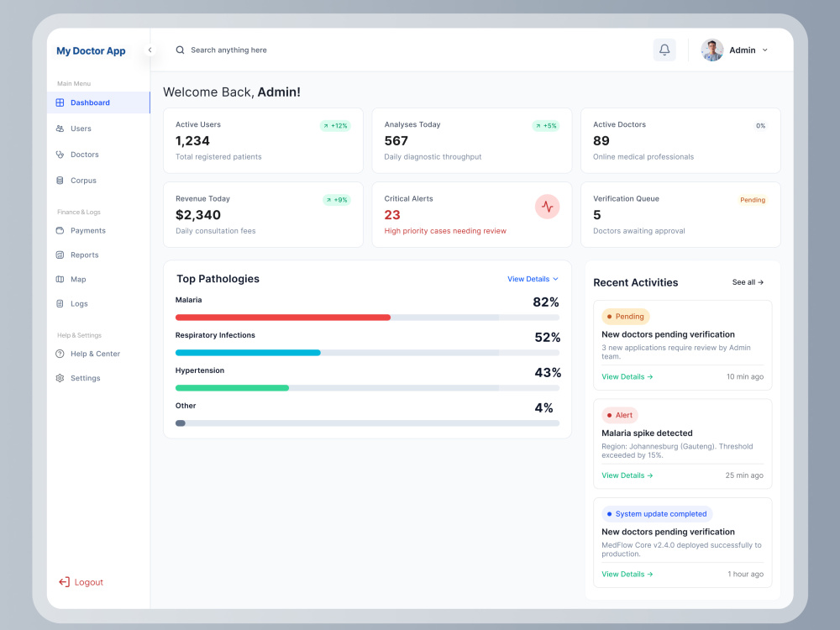Expand the View Details dropdown in Top Pathologies

(x=533, y=279)
